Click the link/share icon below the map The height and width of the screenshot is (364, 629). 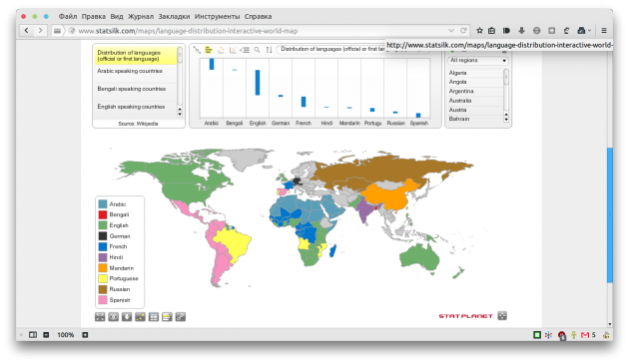point(181,317)
